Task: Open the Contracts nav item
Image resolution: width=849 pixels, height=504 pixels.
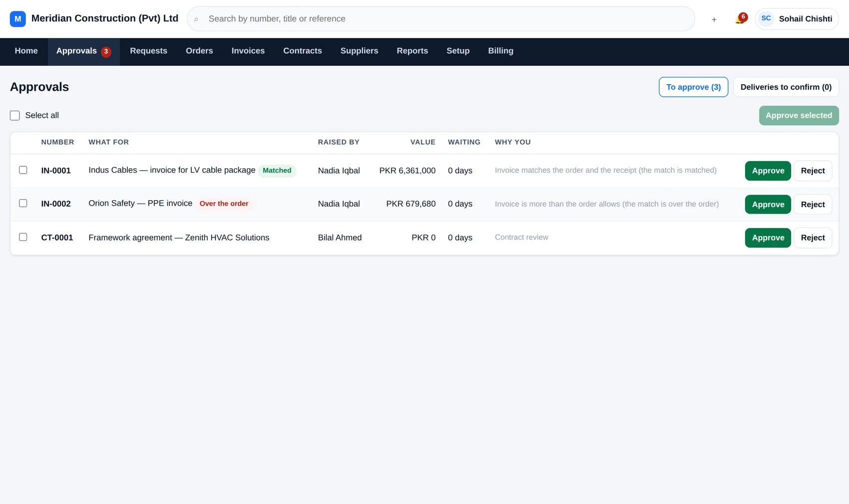Action: pos(303,51)
